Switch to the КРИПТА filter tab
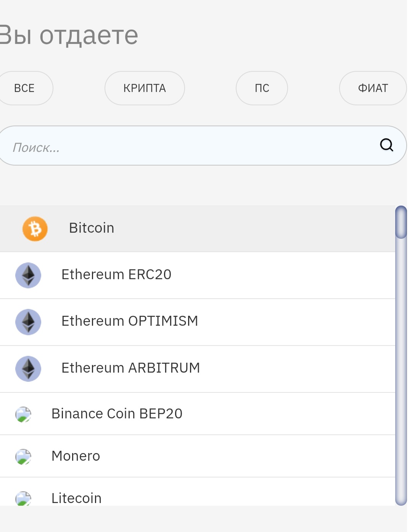The image size is (412, 532). click(x=145, y=88)
